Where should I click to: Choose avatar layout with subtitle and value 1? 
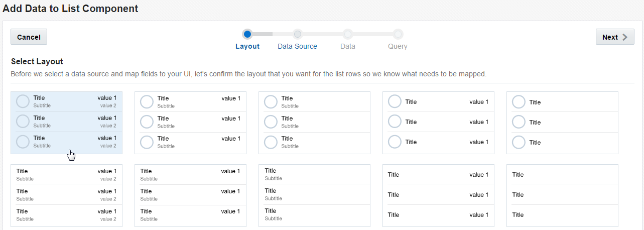pyautogui.click(x=190, y=123)
